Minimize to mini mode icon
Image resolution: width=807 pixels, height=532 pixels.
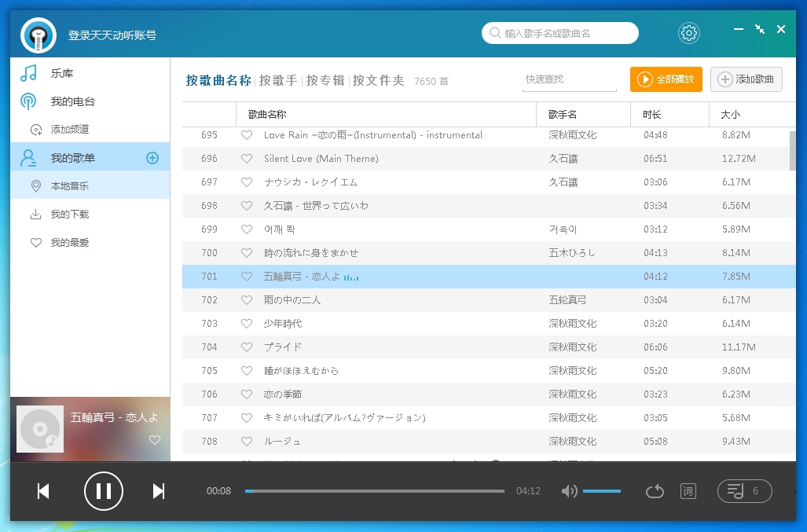760,29
